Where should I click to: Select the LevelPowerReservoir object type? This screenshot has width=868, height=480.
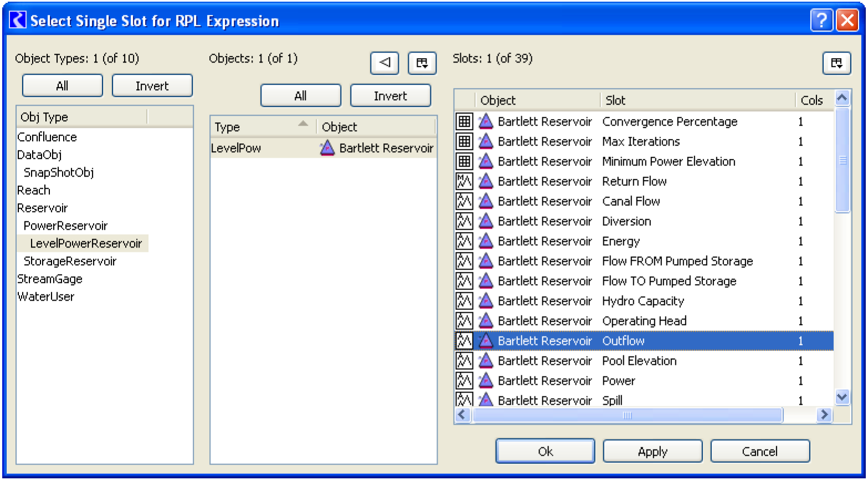[x=86, y=244]
